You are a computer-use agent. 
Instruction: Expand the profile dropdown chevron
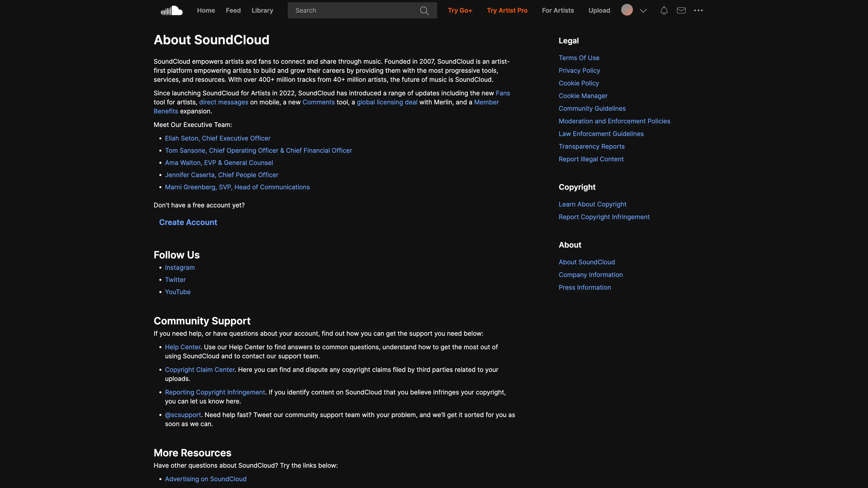(643, 11)
